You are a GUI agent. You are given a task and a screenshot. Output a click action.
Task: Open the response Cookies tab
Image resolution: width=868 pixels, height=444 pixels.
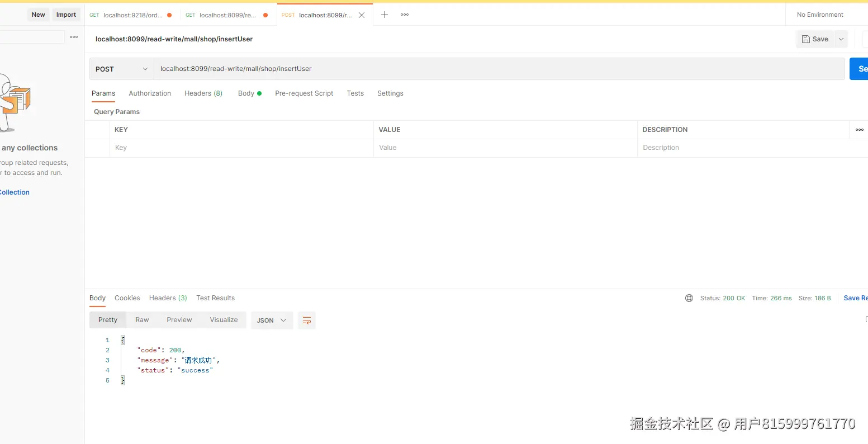(x=127, y=298)
